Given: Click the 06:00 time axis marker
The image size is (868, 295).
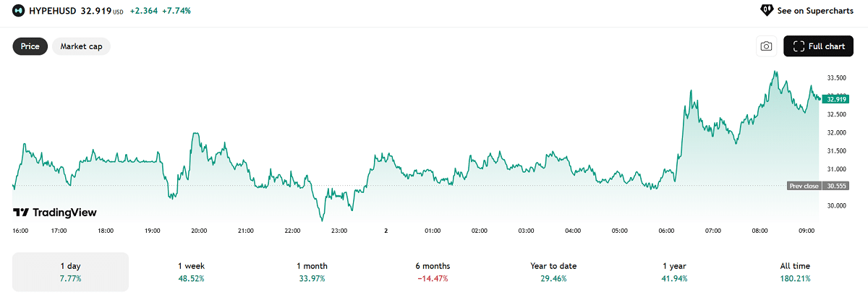Looking at the screenshot, I should tap(666, 231).
